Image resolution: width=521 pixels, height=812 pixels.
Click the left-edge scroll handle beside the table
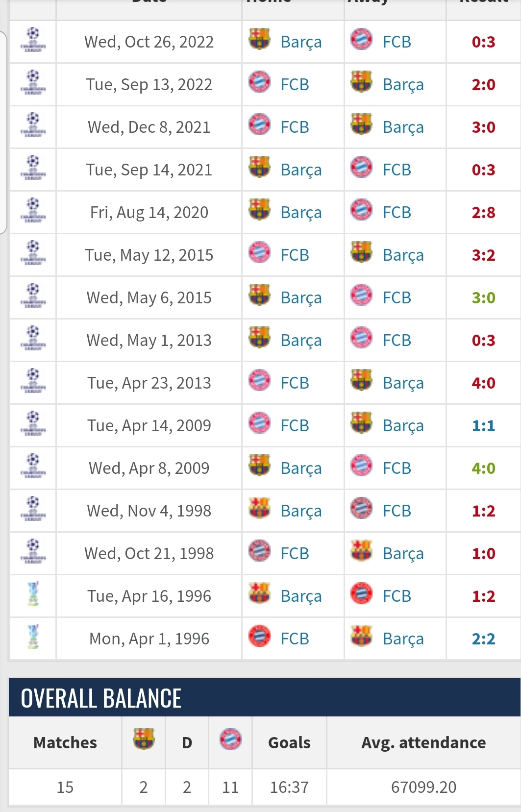pyautogui.click(x=3, y=132)
